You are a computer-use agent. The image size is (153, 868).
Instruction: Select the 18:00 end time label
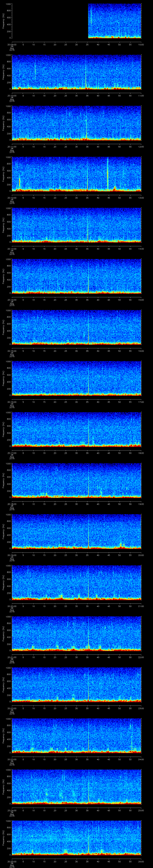click(x=141, y=453)
